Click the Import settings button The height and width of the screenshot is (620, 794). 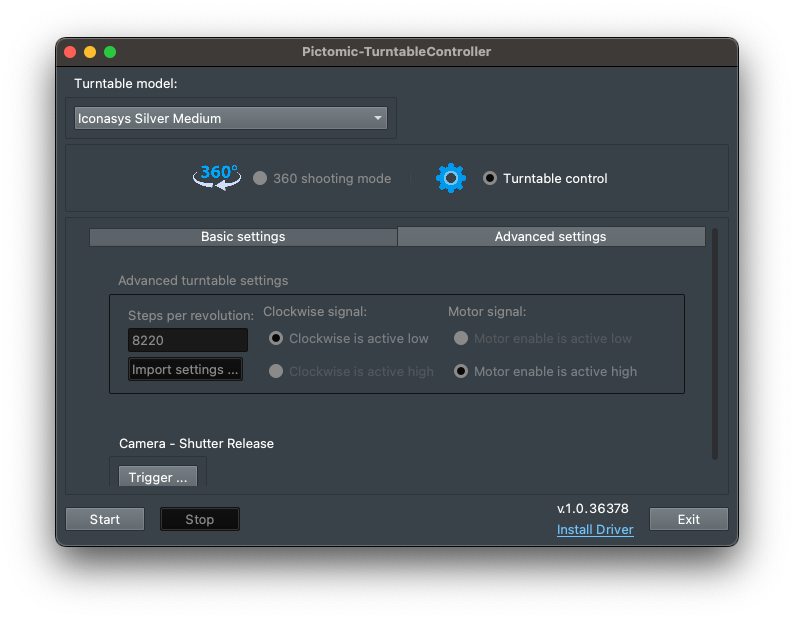click(x=185, y=370)
